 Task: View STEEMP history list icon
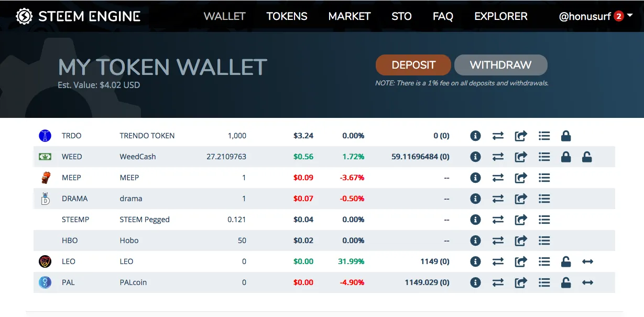tap(544, 220)
